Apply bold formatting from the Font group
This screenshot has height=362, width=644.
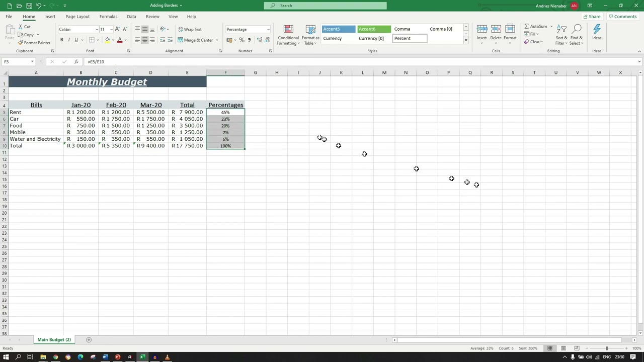[61, 40]
